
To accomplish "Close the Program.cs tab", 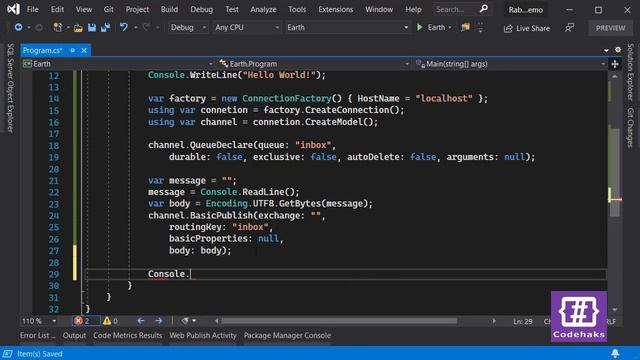I will [84, 50].
